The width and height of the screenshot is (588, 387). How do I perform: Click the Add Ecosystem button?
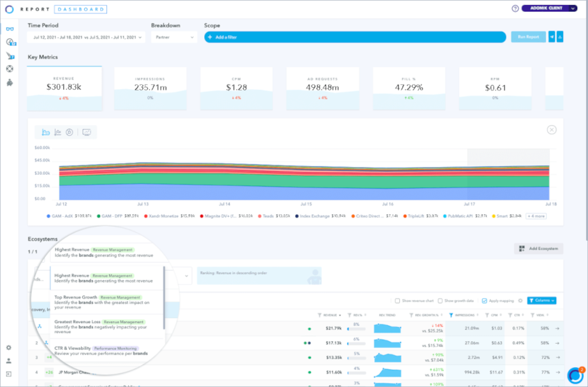click(x=538, y=249)
